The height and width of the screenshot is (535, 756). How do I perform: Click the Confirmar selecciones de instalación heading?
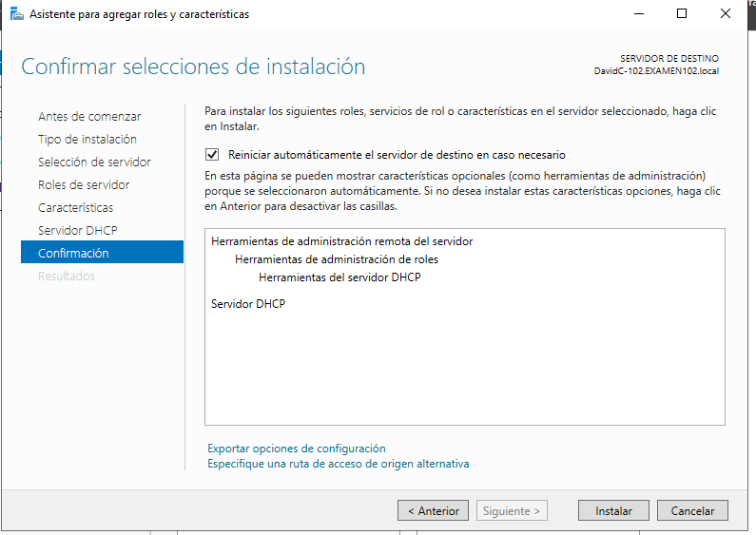(x=193, y=67)
